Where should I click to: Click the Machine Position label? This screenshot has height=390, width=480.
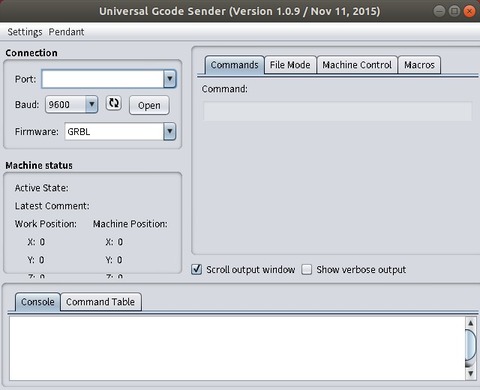pos(130,224)
